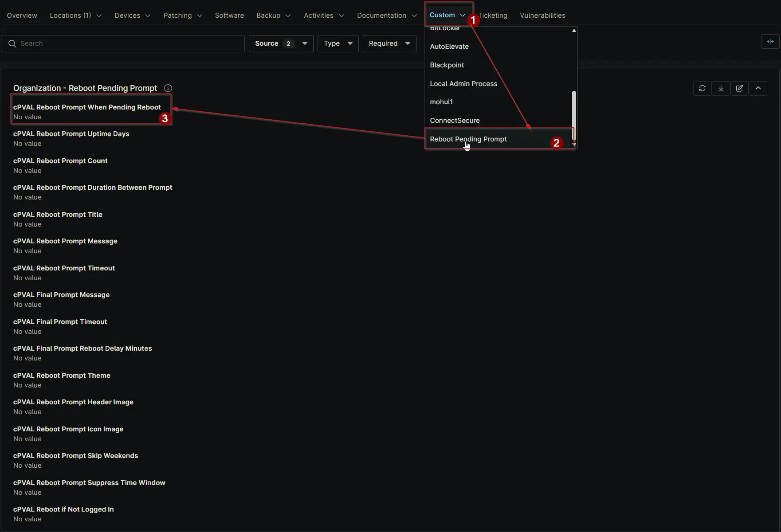The height and width of the screenshot is (532, 781).
Task: Expand the Custom tab menu
Action: click(447, 15)
